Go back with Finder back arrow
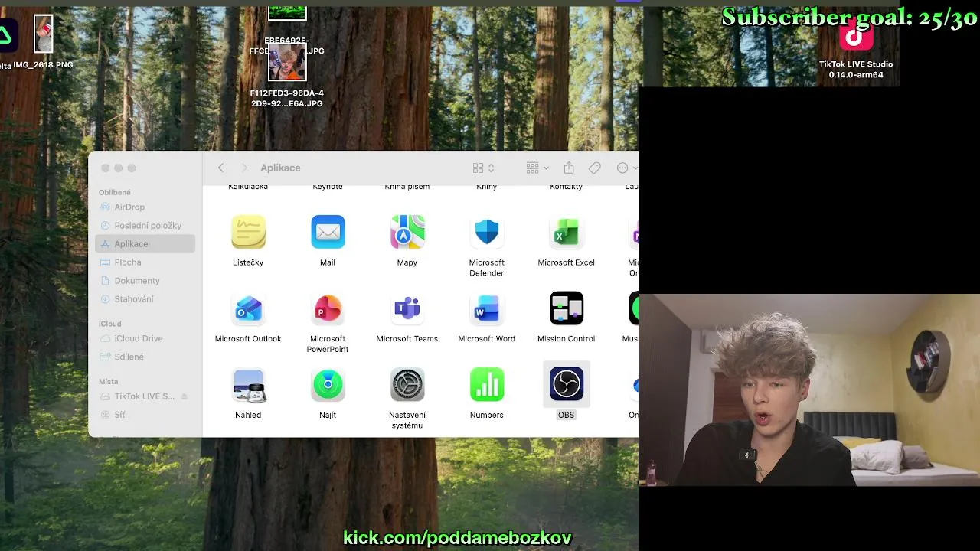980x551 pixels. point(220,168)
